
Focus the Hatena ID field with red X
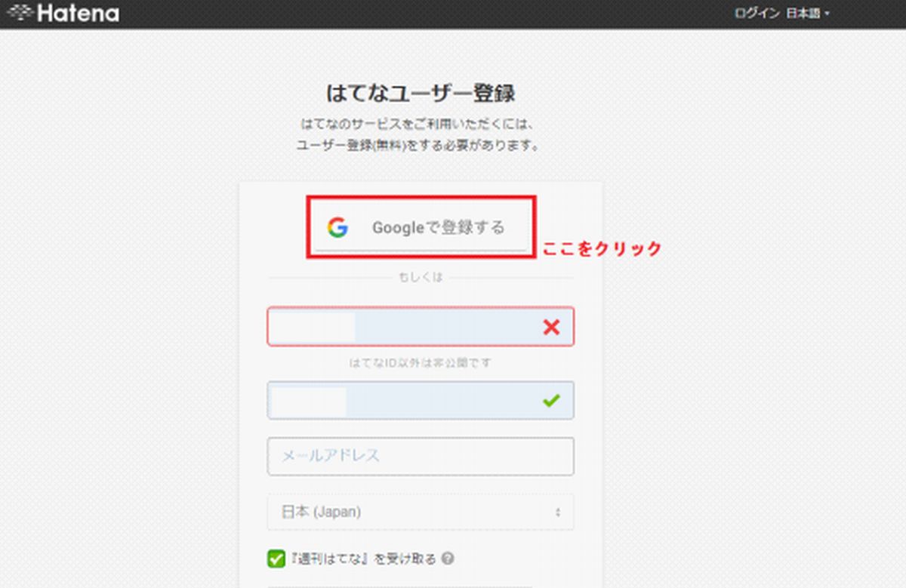pyautogui.click(x=421, y=327)
